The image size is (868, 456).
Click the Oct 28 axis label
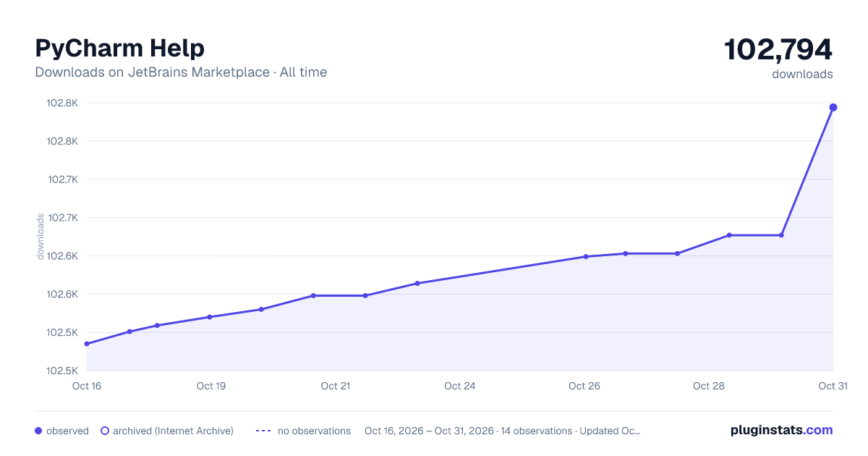coord(709,386)
